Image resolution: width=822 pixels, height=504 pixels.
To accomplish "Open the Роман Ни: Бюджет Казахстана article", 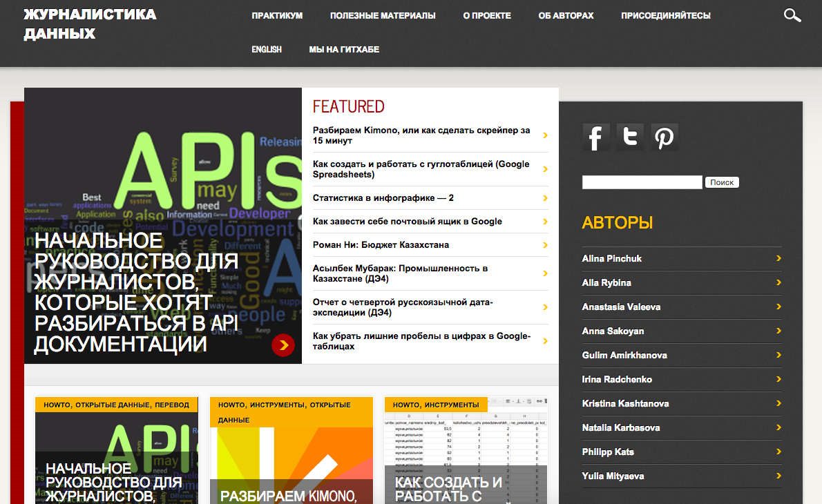I will (x=381, y=245).
